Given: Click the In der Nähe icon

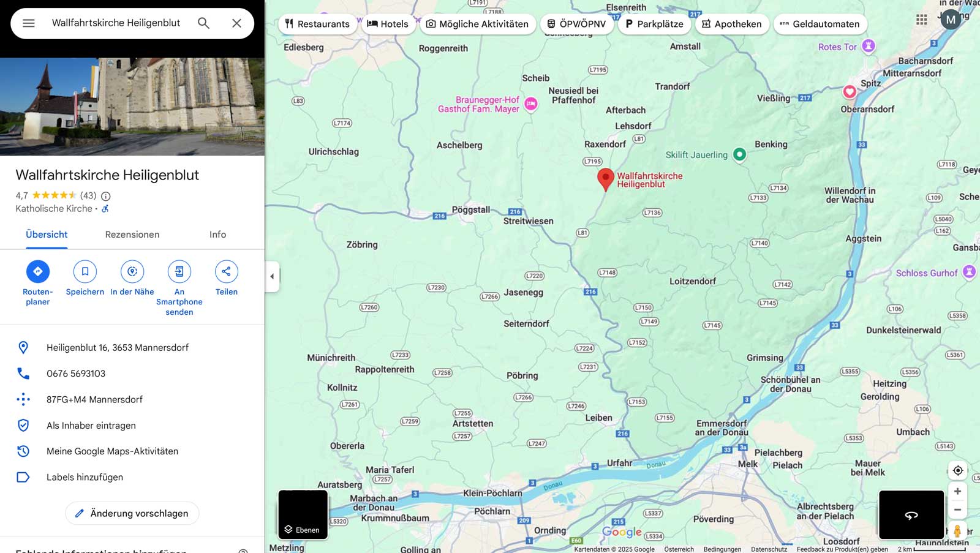Looking at the screenshot, I should pos(132,271).
